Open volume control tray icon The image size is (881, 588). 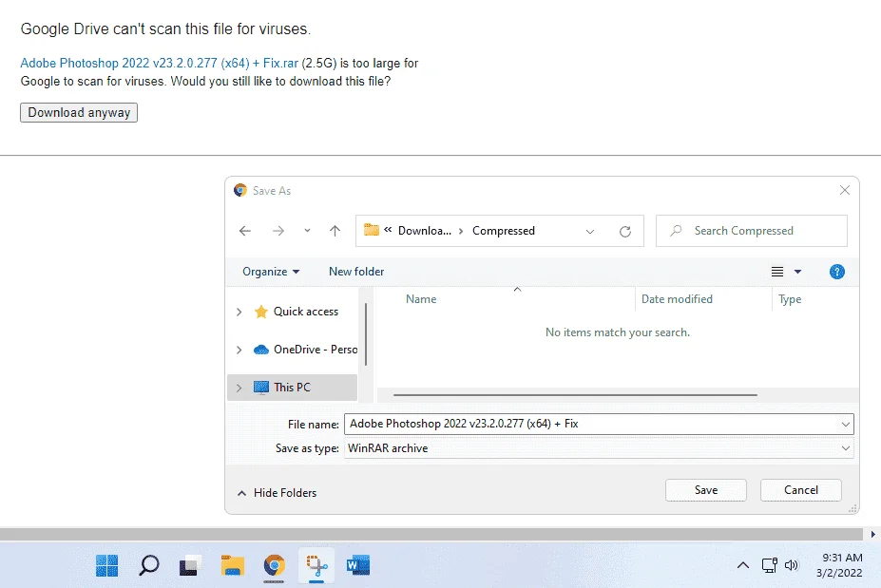tap(791, 565)
